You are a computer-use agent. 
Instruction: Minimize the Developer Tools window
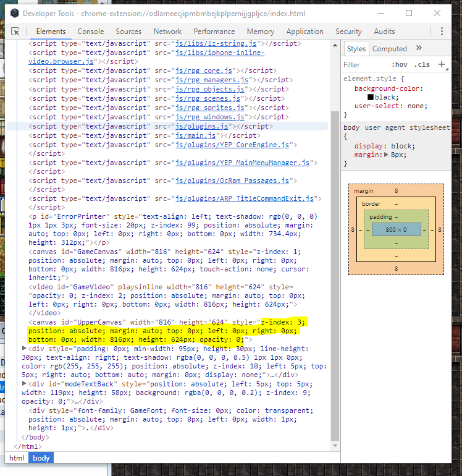(381, 14)
